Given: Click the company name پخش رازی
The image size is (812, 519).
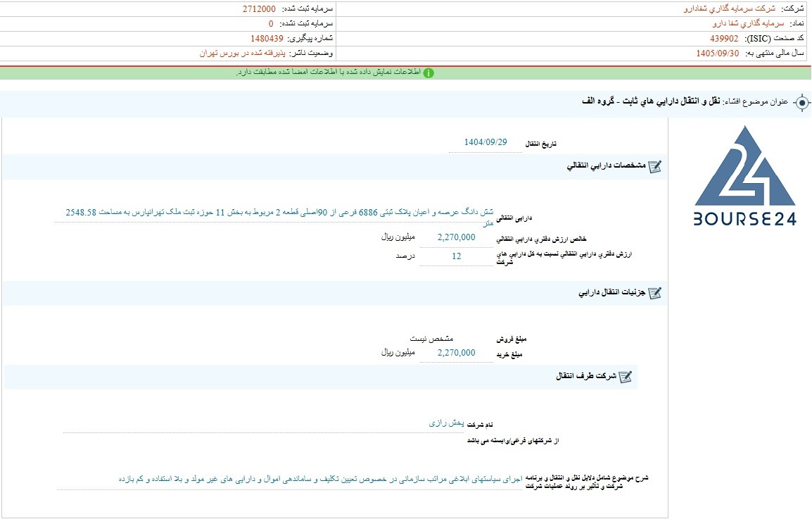Looking at the screenshot, I should [446, 423].
